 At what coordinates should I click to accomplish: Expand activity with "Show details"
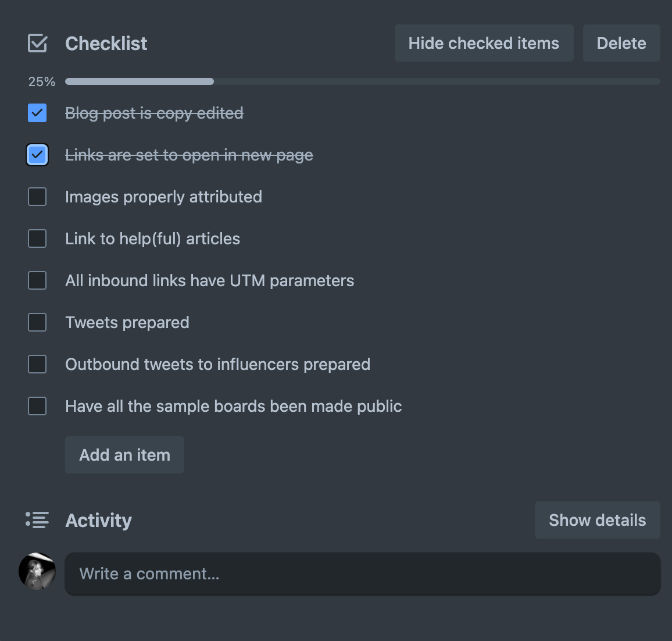click(x=597, y=520)
